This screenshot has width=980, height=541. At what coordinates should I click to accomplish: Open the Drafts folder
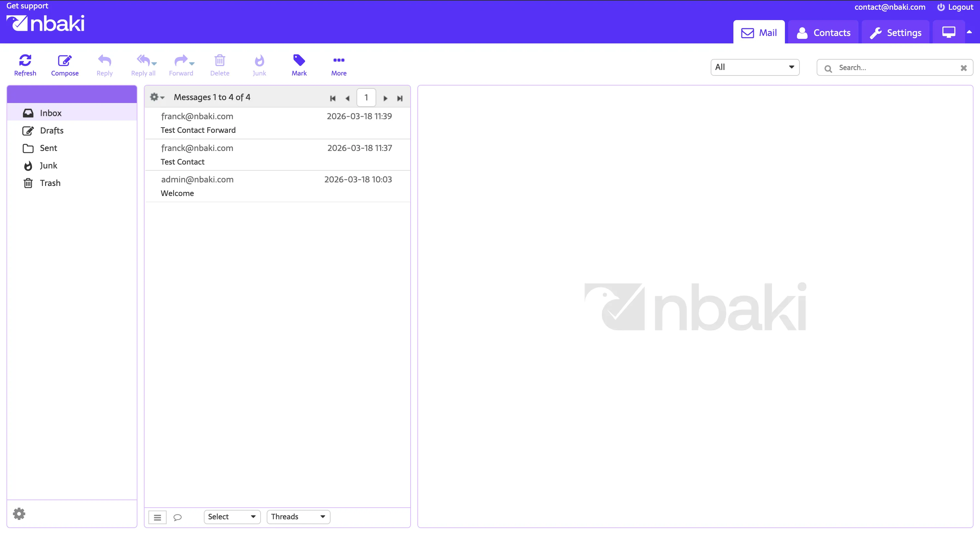(72, 131)
